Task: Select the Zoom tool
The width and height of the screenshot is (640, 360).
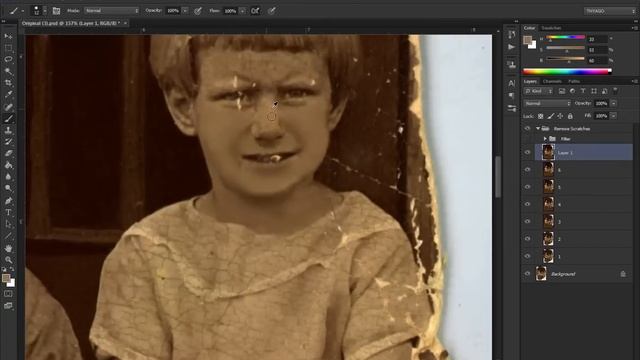Action: pyautogui.click(x=8, y=260)
